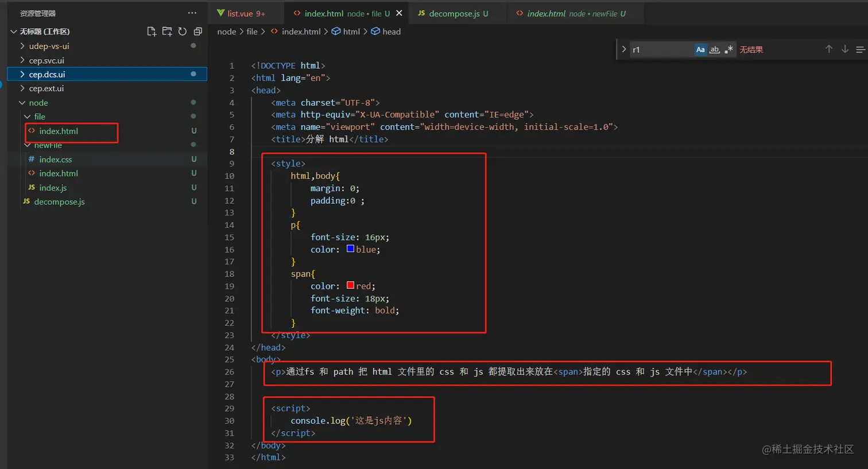Image resolution: width=868 pixels, height=469 pixels.
Task: Open index.html listed below index.css
Action: 59,173
